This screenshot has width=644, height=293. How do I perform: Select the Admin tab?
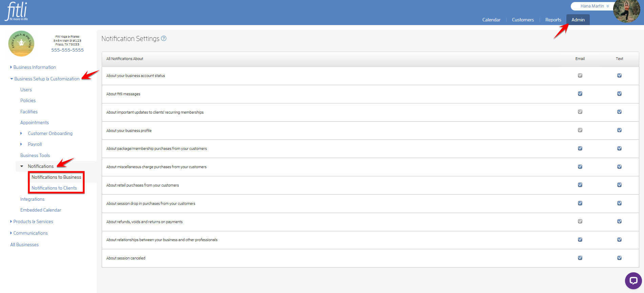pyautogui.click(x=578, y=20)
